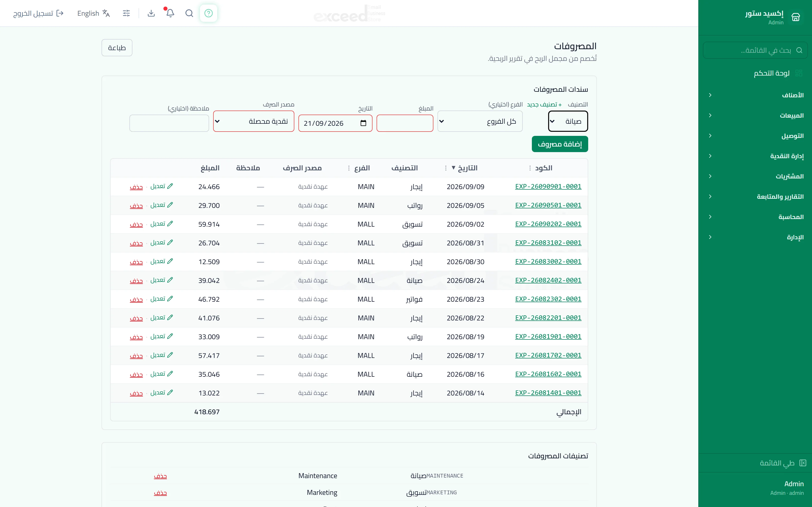
Task: Click the pencil edit icon for EXP-26082402-0001
Action: [x=170, y=280]
